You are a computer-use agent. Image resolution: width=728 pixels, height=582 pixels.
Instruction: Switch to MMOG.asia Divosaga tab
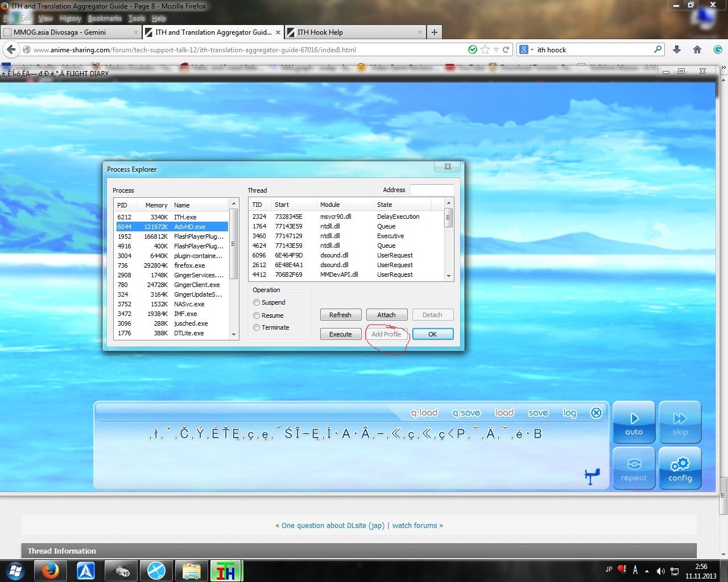pyautogui.click(x=71, y=32)
